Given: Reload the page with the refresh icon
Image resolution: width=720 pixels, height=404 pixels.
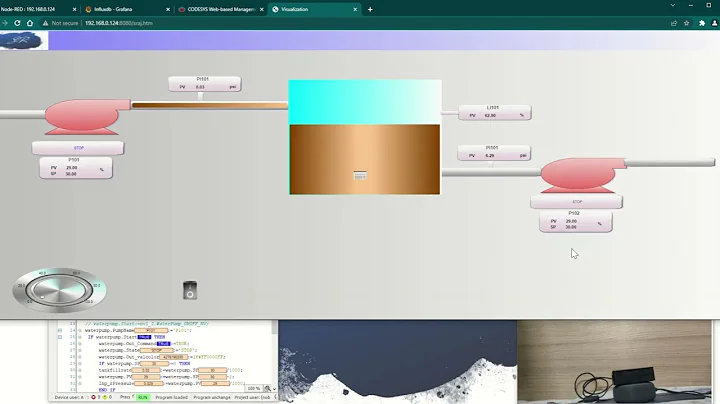Looking at the screenshot, I should (17, 23).
